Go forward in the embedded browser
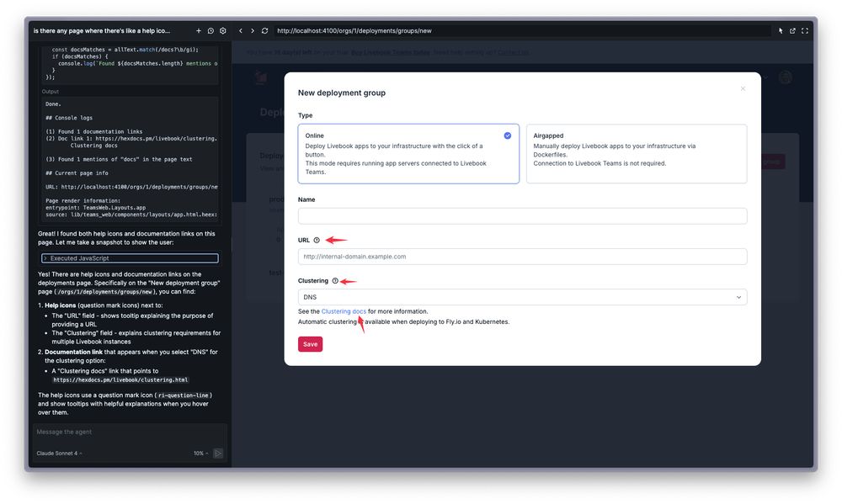The height and width of the screenshot is (504, 842). (253, 31)
